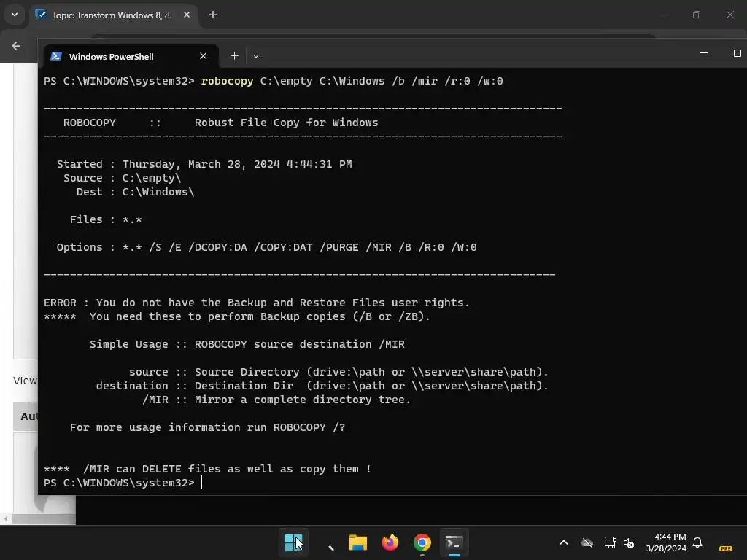Click the 'Robust File Copy for Windows' text

click(286, 122)
